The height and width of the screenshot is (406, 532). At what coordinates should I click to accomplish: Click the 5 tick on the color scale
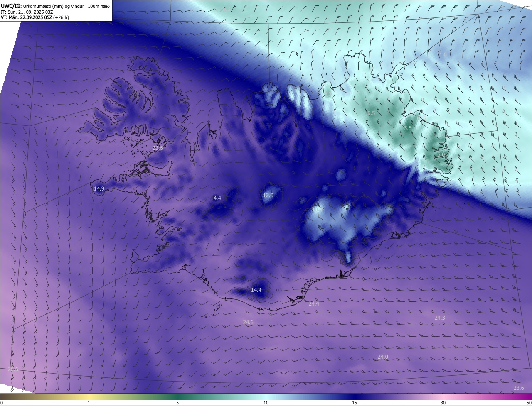(177, 403)
